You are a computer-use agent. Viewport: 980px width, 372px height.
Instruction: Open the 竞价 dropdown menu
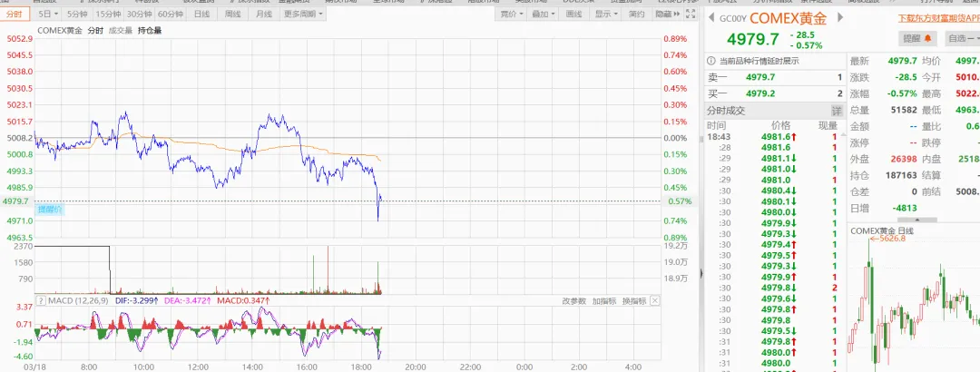point(513,14)
